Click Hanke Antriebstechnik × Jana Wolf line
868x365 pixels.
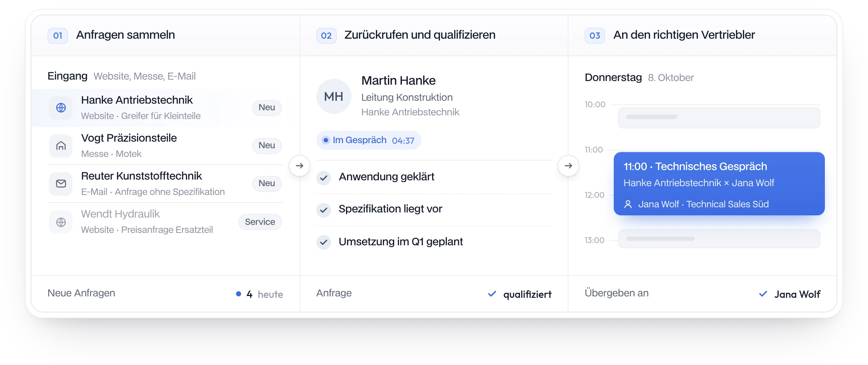pyautogui.click(x=698, y=183)
